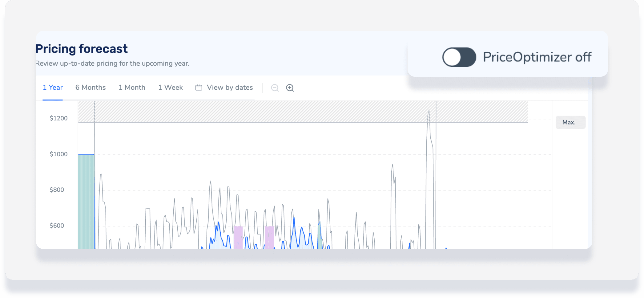Click the calendar icon beside View by dates

point(199,88)
